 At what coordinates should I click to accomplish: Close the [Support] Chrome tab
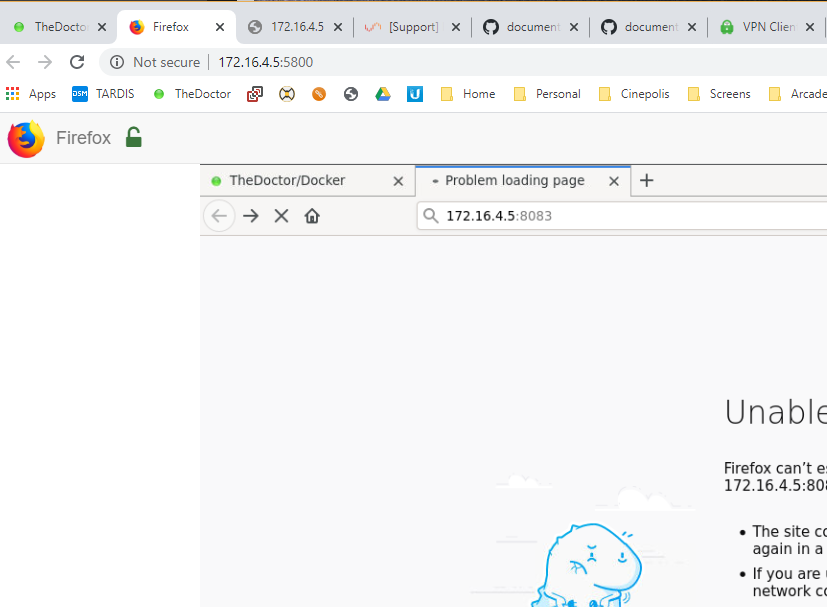[456, 27]
